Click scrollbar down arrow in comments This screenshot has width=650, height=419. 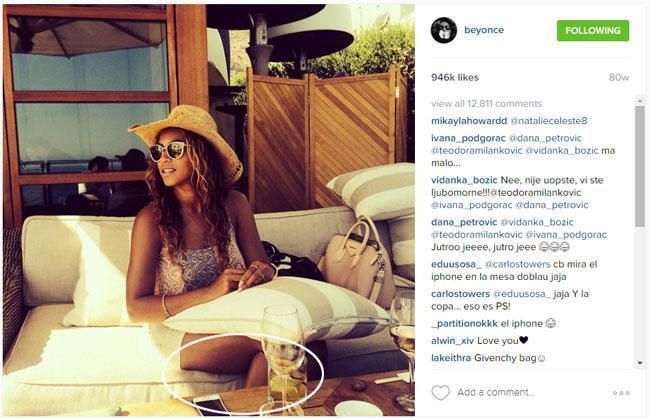[x=640, y=363]
